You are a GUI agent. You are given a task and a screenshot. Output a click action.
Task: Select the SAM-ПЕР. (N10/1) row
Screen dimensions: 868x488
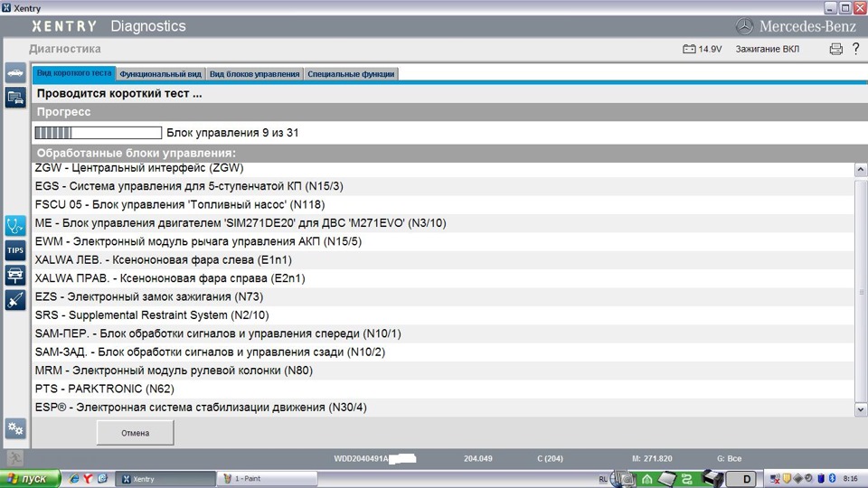(x=443, y=333)
